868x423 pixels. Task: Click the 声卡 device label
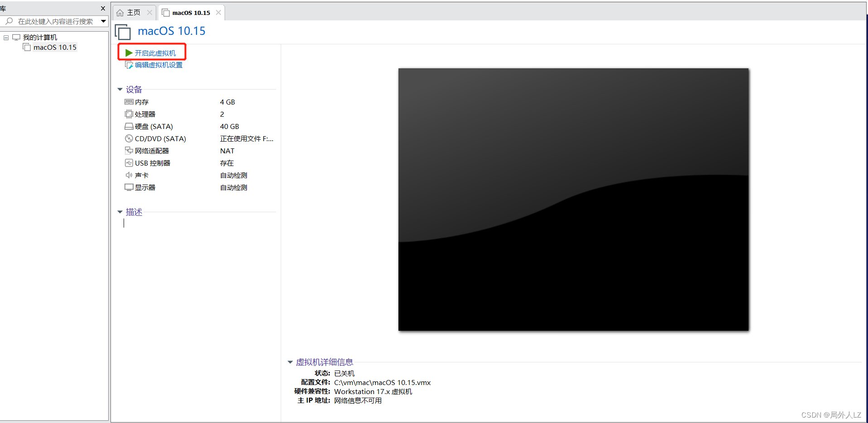(142, 175)
